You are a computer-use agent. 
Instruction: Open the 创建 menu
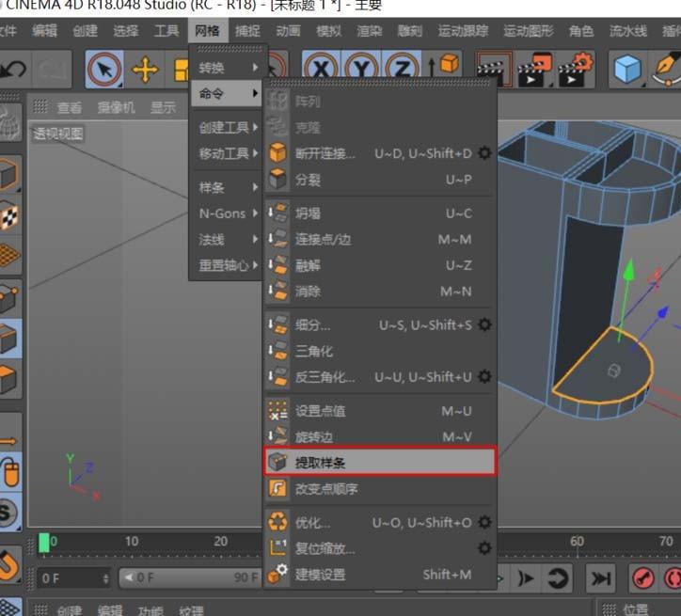tap(85, 30)
